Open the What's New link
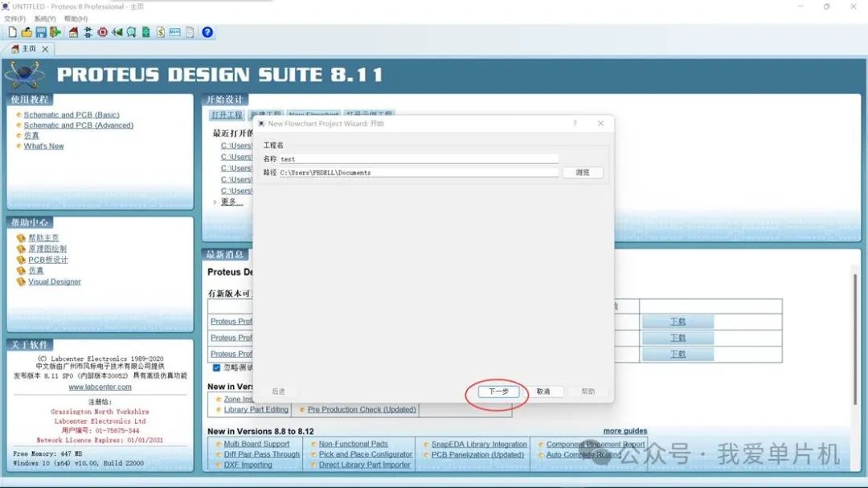Image resolution: width=868 pixels, height=488 pixels. (43, 146)
